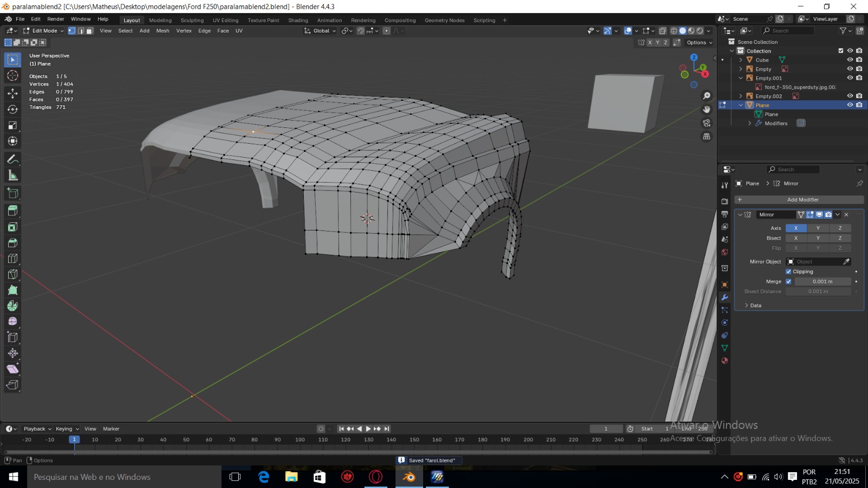Click the Zoom viewport magnifier icon
The width and height of the screenshot is (868, 488).
click(706, 96)
